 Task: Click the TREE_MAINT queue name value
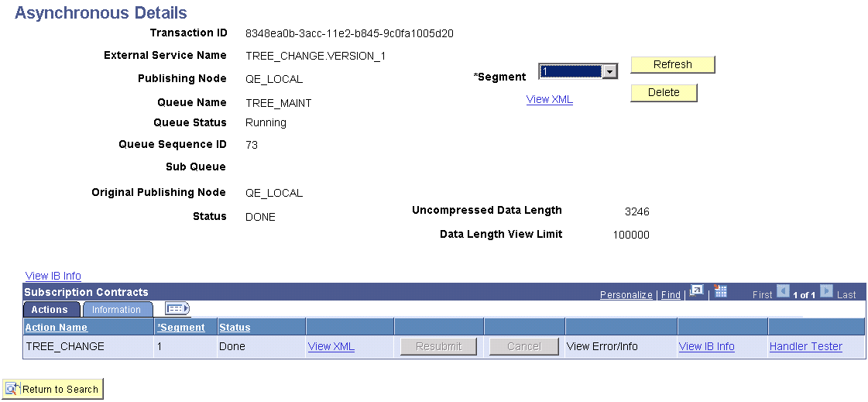(279, 103)
